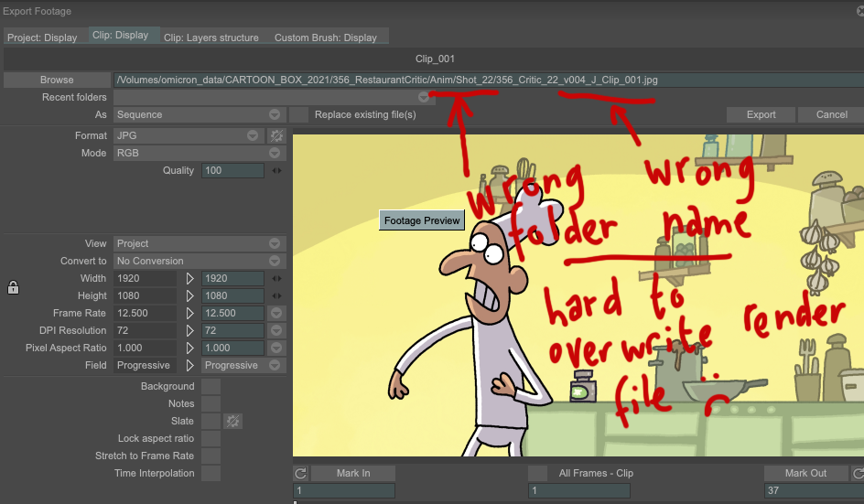
Task: Switch to Custom Brush: Display tab
Action: tap(326, 38)
